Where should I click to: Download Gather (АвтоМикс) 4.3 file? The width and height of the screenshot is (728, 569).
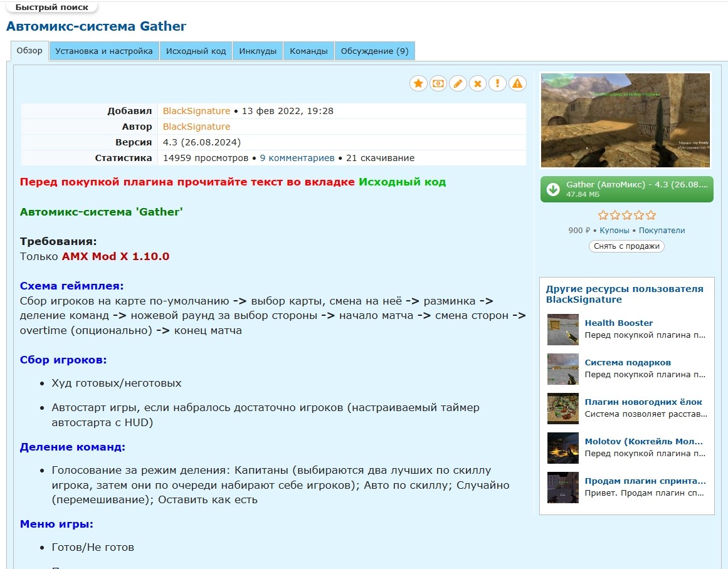click(x=626, y=189)
